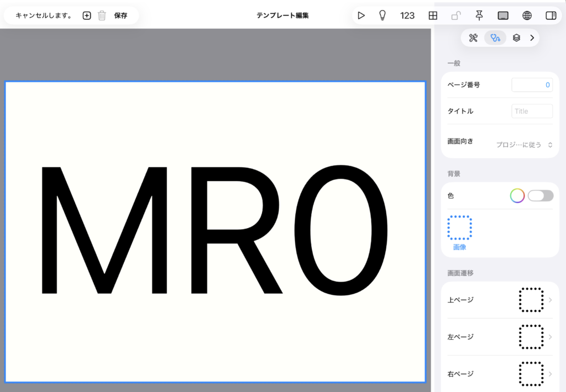Expand the 右ページ row chevron

[550, 374]
